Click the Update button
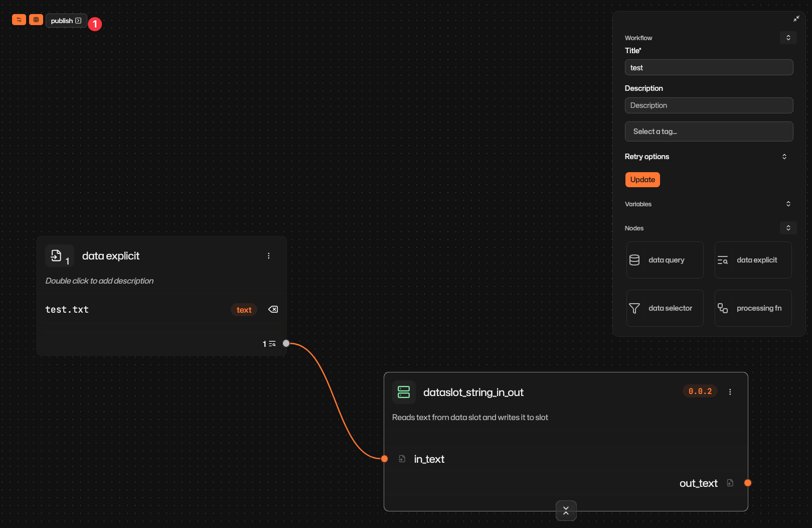The image size is (812, 528). click(x=642, y=179)
